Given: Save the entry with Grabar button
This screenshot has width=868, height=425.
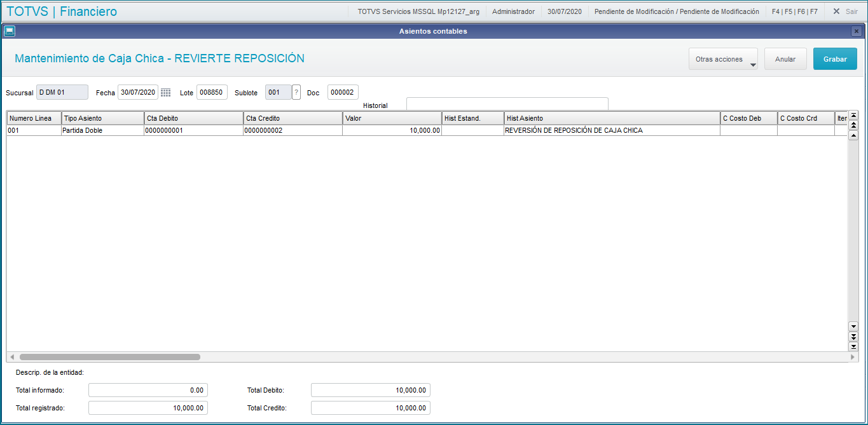Looking at the screenshot, I should tap(835, 59).
